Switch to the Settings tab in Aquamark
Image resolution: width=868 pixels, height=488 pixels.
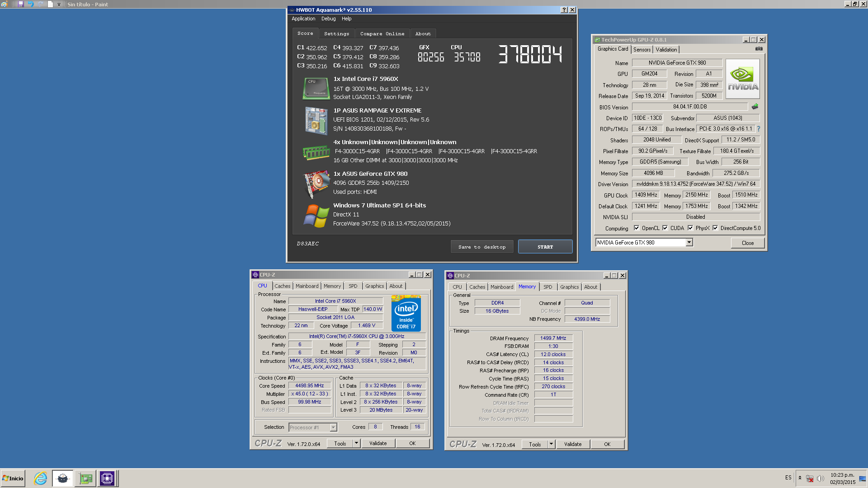336,34
